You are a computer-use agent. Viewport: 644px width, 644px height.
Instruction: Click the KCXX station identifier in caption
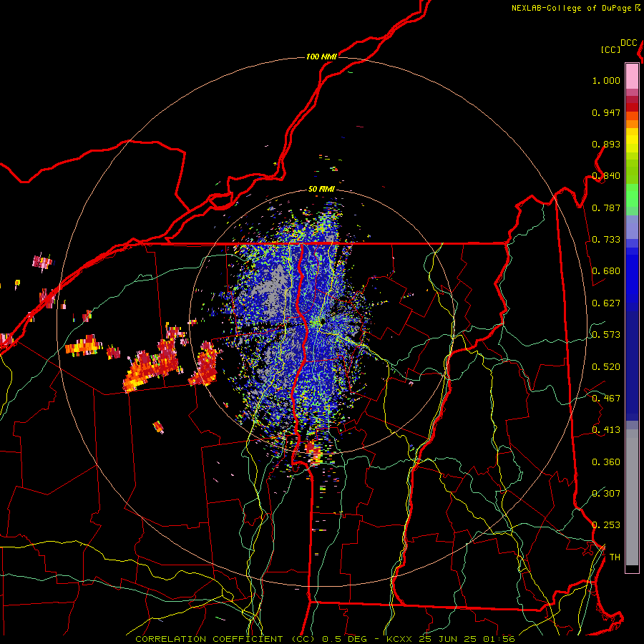click(399, 639)
